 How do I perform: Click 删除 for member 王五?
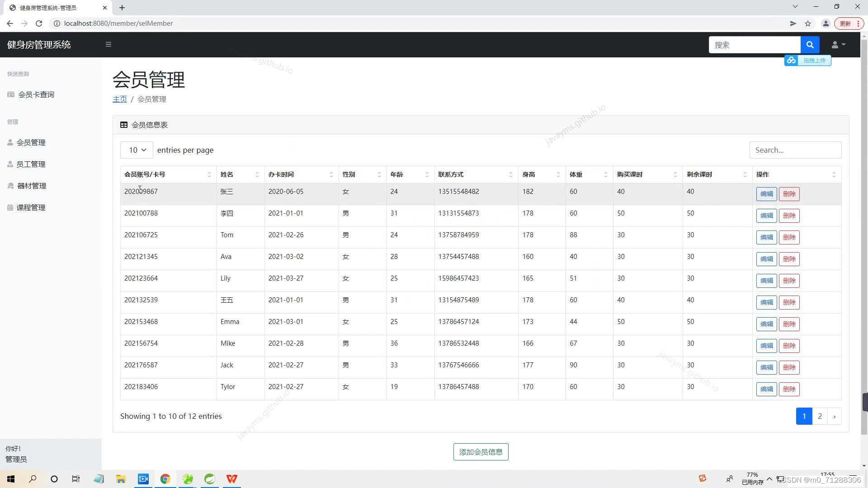point(789,302)
